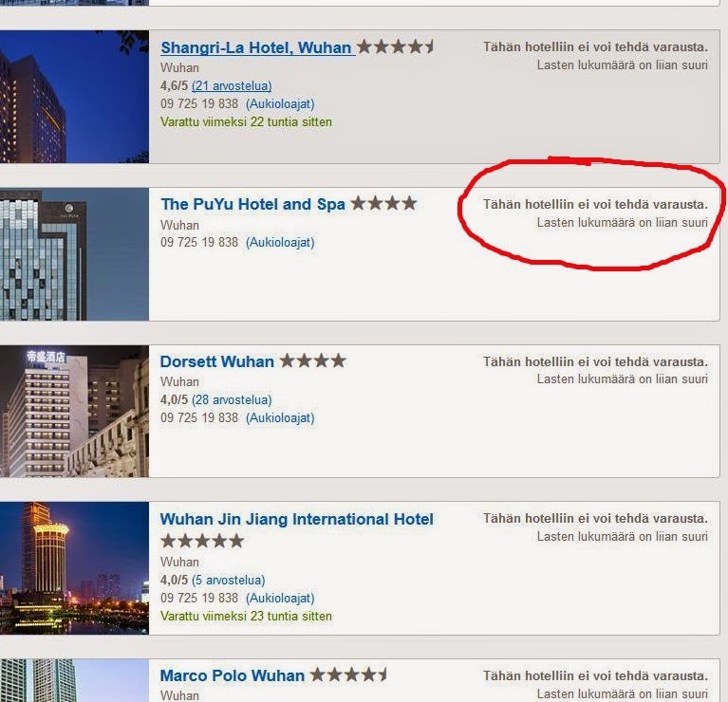
Task: Click Shangri-La Hotel star rating
Action: pos(395,46)
